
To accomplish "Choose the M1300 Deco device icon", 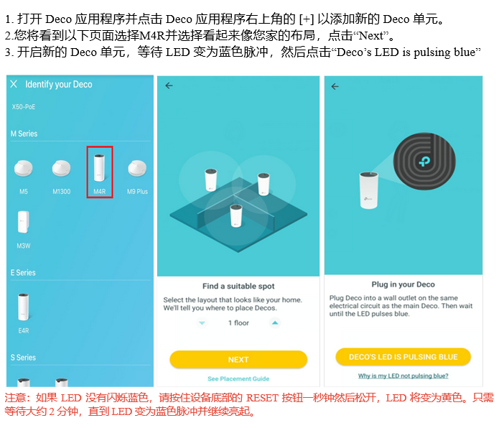I will [62, 168].
